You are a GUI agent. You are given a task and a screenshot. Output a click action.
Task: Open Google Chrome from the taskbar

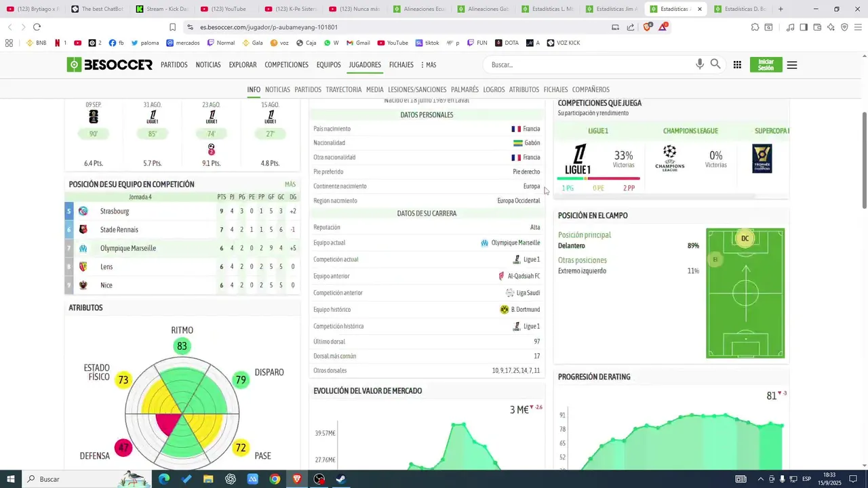coord(275,479)
